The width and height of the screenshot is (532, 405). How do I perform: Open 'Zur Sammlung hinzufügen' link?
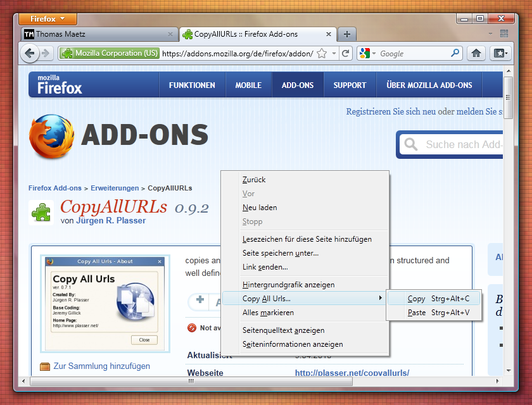pyautogui.click(x=101, y=366)
